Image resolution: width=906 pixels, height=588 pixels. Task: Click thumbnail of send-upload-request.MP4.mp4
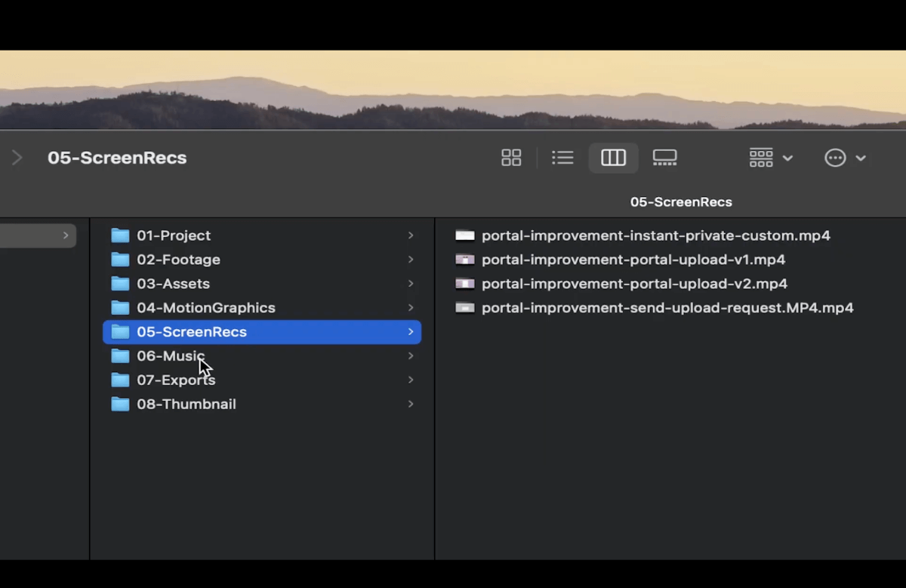point(465,308)
